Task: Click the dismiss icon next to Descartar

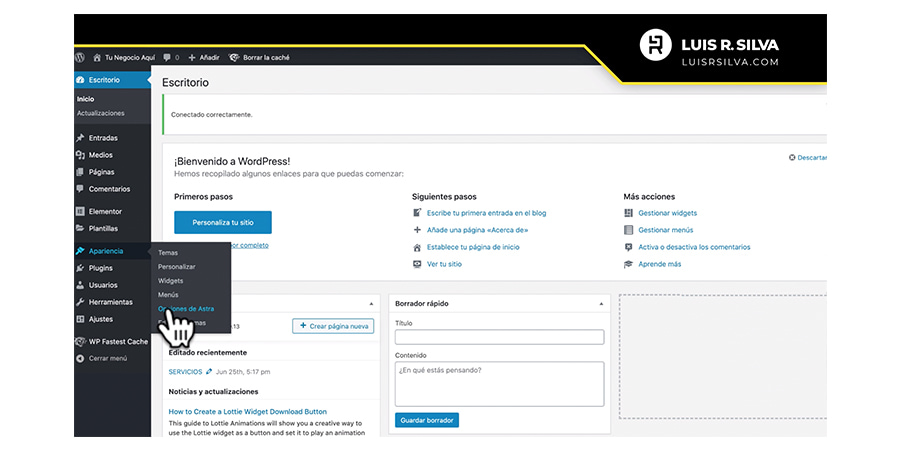Action: (x=792, y=157)
